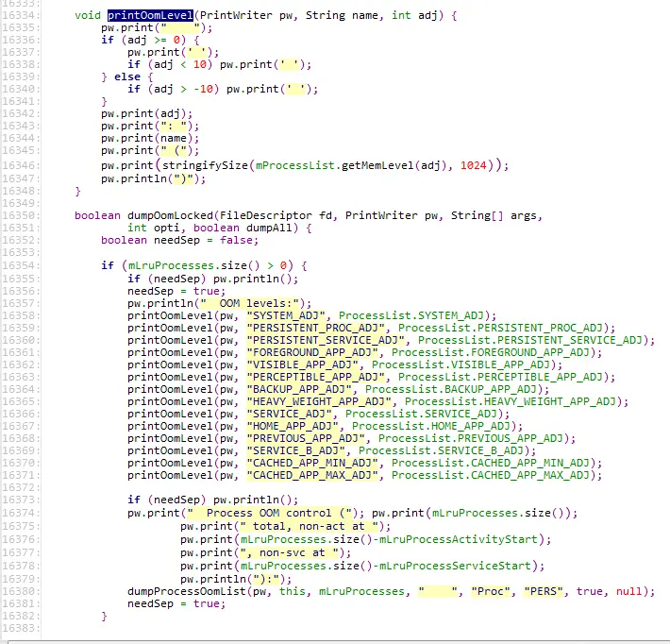
Task: Click dumpProcessOomList call on line 16380
Action: click(186, 592)
